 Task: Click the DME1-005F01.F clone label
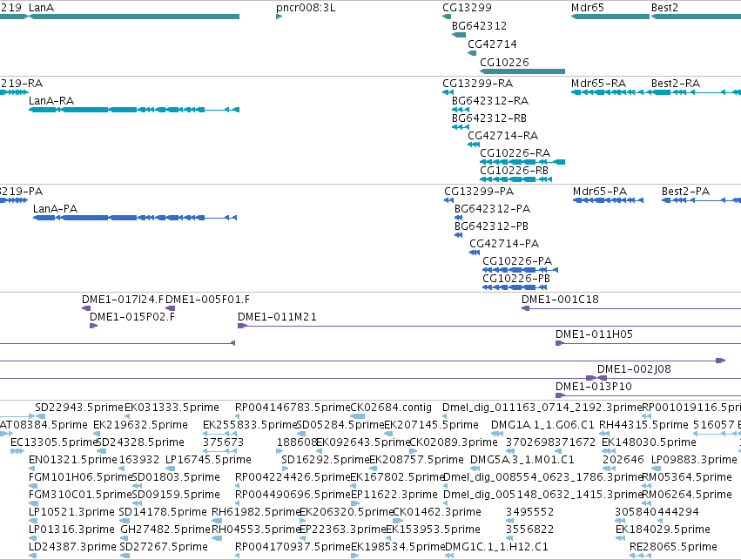point(207,300)
